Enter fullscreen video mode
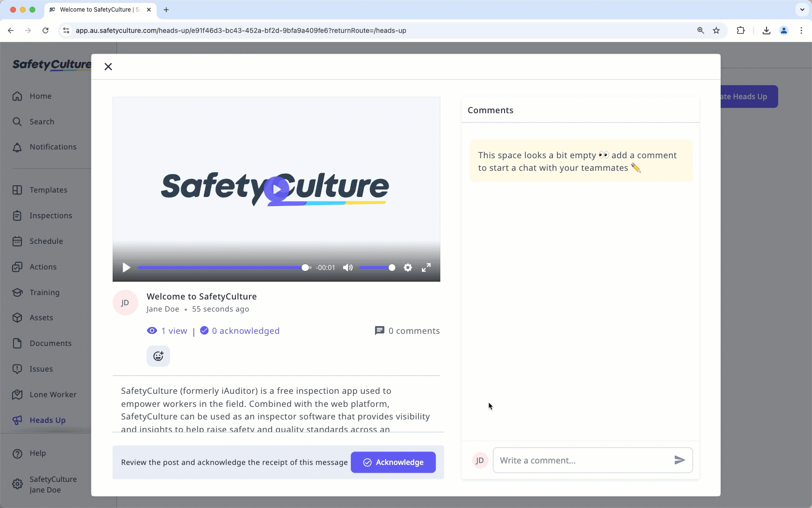812x508 pixels. pyautogui.click(x=426, y=268)
